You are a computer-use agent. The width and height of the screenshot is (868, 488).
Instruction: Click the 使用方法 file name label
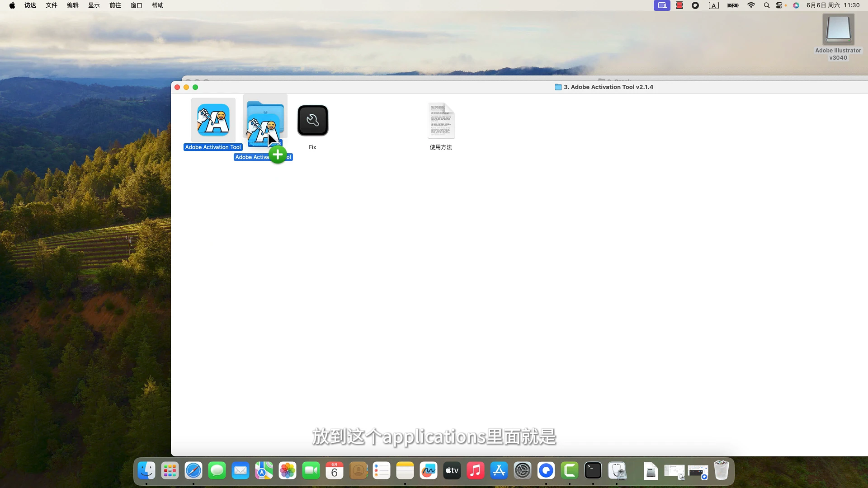[x=441, y=147]
